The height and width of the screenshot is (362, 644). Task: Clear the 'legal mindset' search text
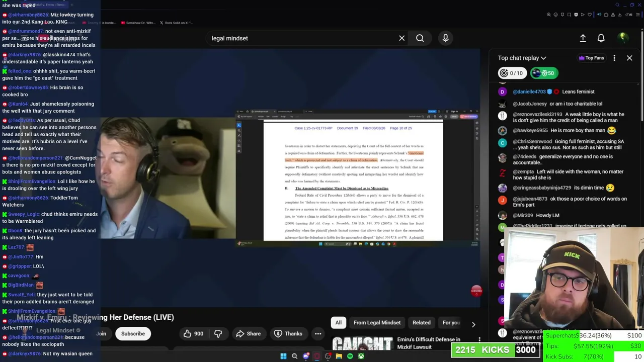pyautogui.click(x=401, y=38)
